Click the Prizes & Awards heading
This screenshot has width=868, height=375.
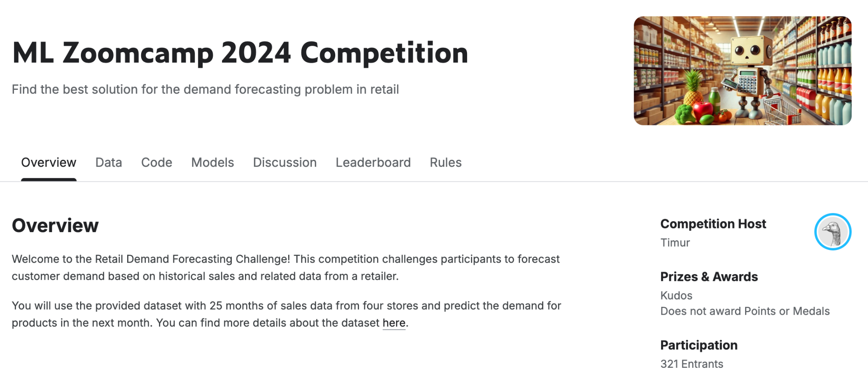(x=709, y=277)
